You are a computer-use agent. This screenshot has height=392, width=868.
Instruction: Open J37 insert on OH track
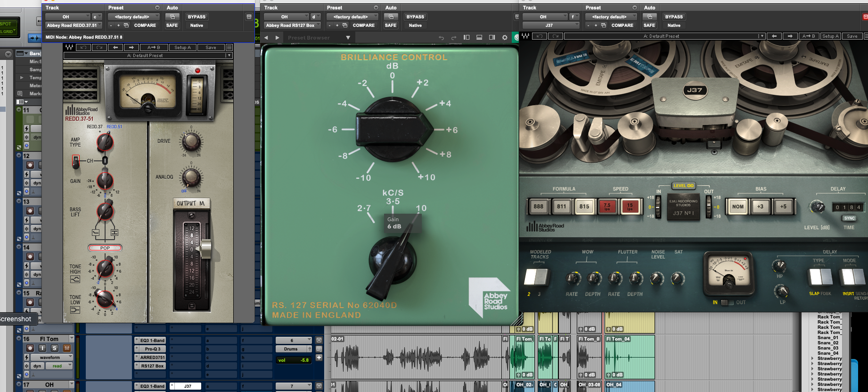[187, 386]
